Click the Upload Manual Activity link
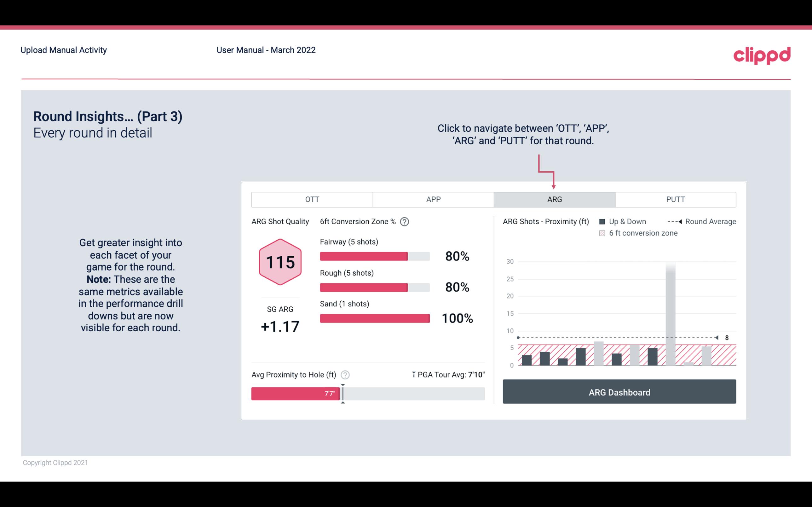812x507 pixels. click(x=63, y=49)
